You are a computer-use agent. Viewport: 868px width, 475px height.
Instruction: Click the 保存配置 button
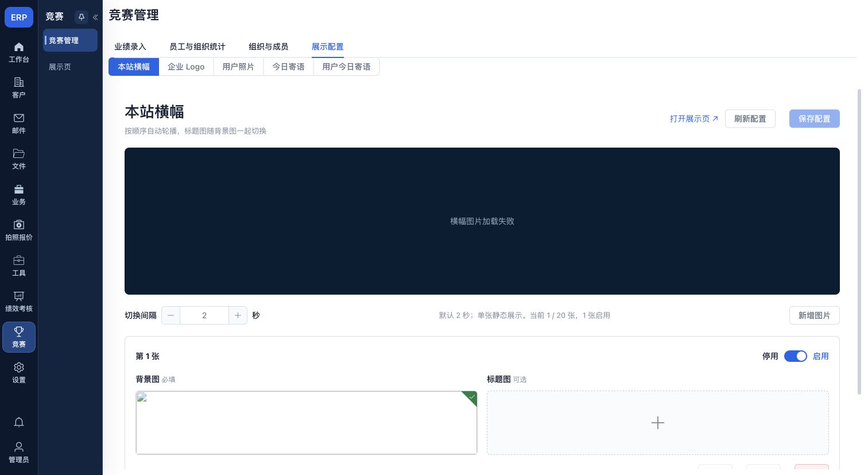click(815, 119)
